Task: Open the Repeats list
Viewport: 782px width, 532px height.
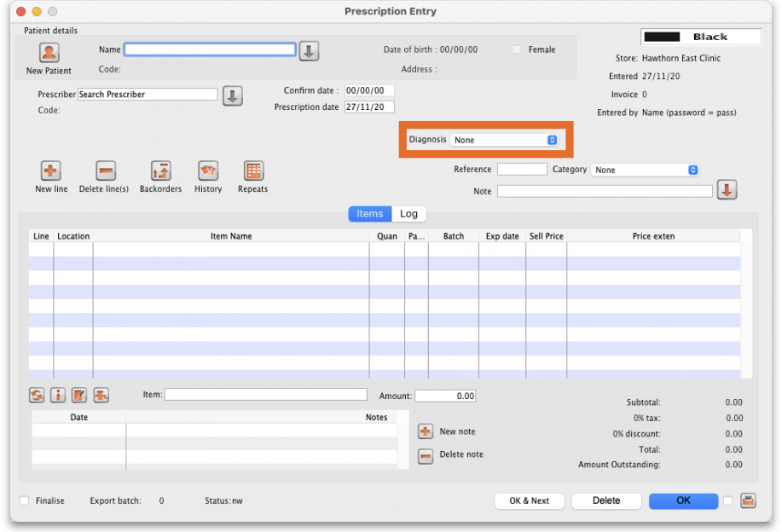Action: coord(253,171)
